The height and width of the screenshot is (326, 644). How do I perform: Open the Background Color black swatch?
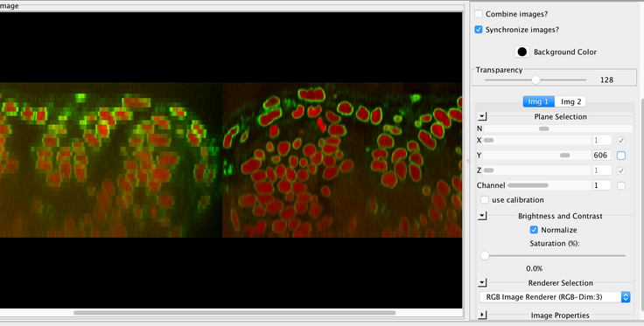click(522, 52)
